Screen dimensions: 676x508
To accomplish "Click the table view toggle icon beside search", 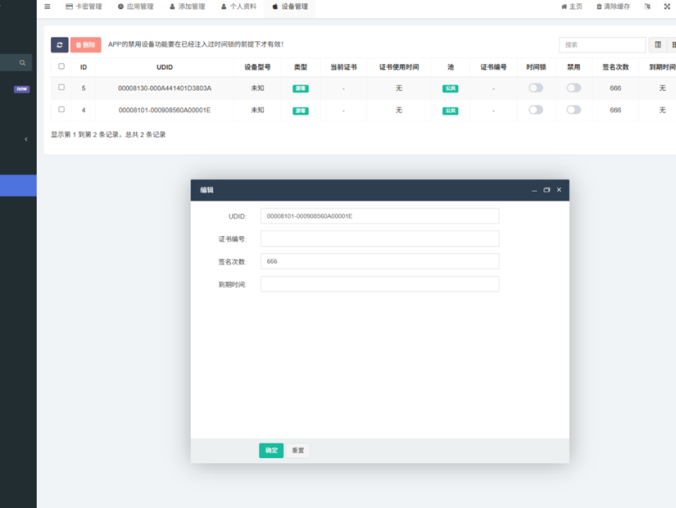I will click(x=658, y=45).
